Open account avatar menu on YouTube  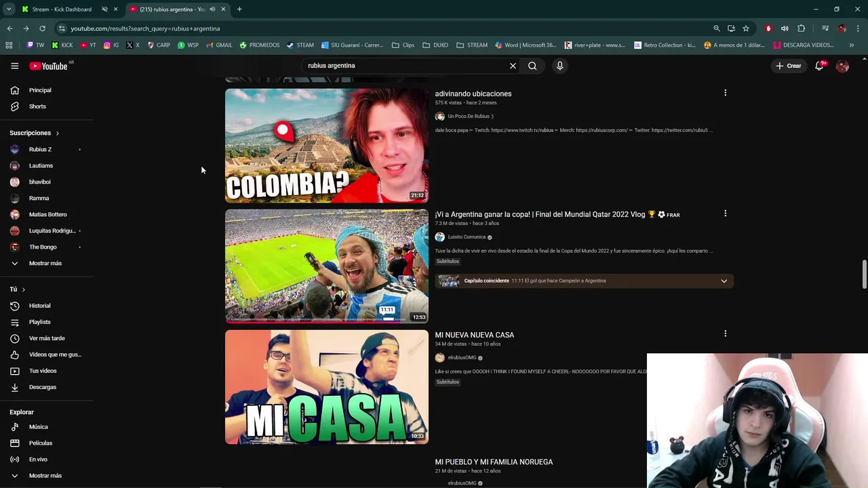click(842, 66)
